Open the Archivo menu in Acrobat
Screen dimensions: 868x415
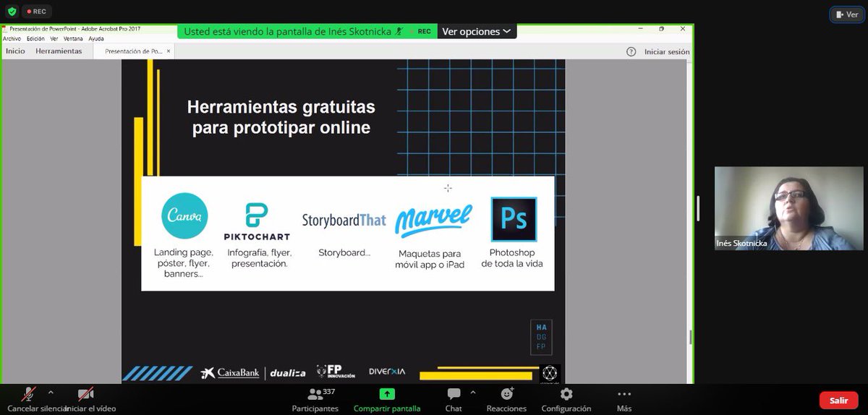tap(12, 38)
